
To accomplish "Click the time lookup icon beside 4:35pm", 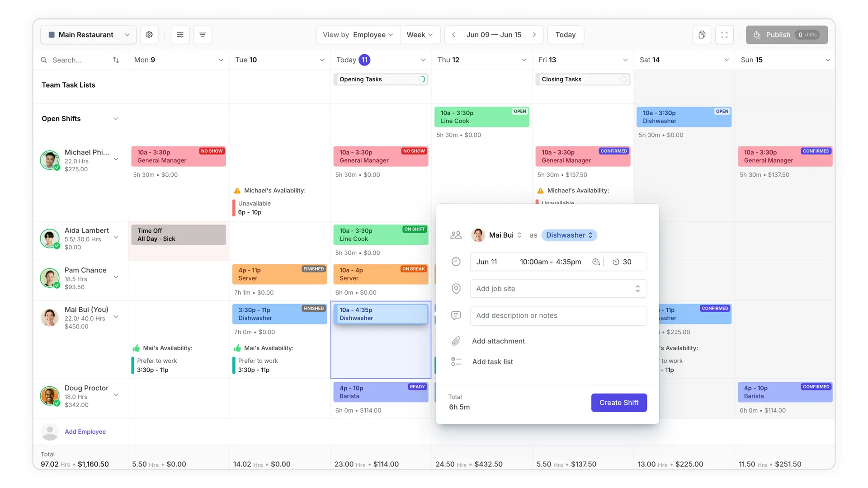I will 596,262.
